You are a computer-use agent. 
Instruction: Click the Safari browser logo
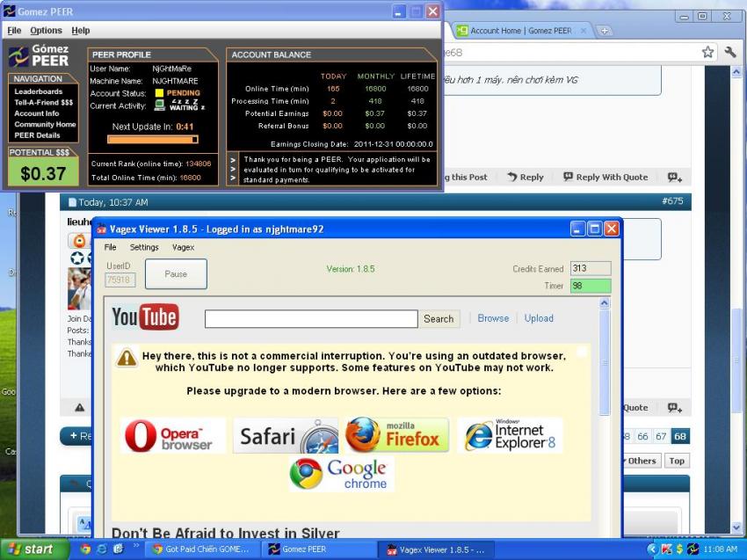point(286,436)
